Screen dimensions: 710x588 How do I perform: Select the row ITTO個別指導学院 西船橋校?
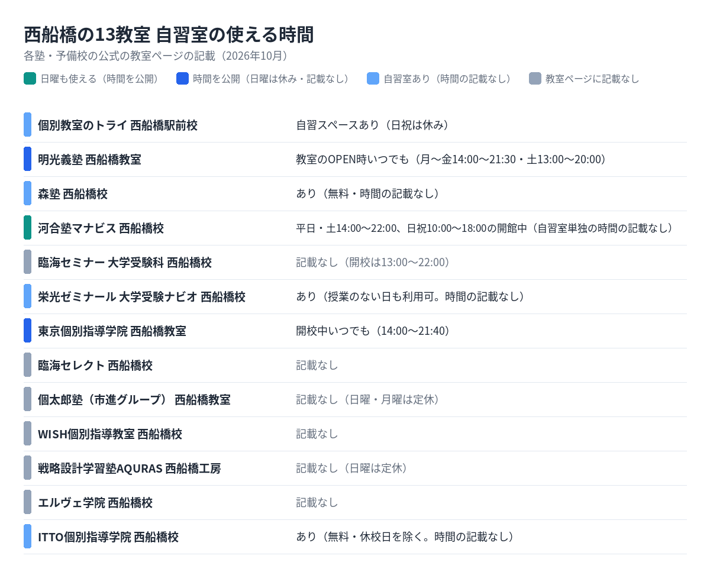pyautogui.click(x=355, y=537)
